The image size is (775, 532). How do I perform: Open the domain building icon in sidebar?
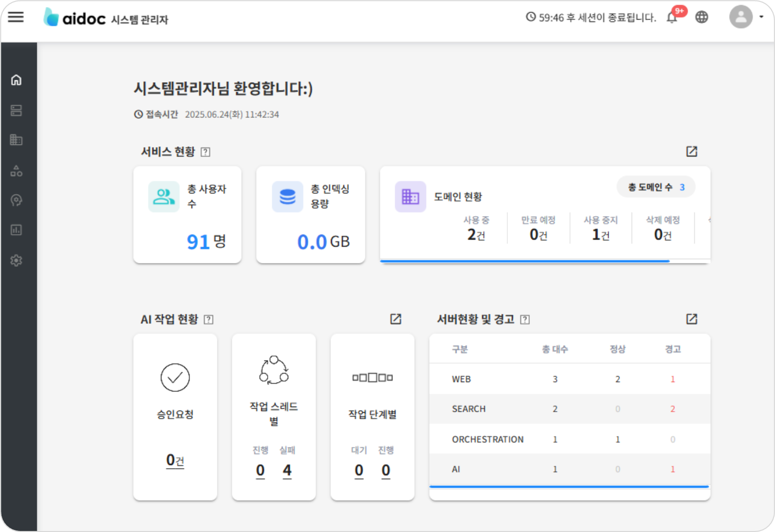[17, 140]
